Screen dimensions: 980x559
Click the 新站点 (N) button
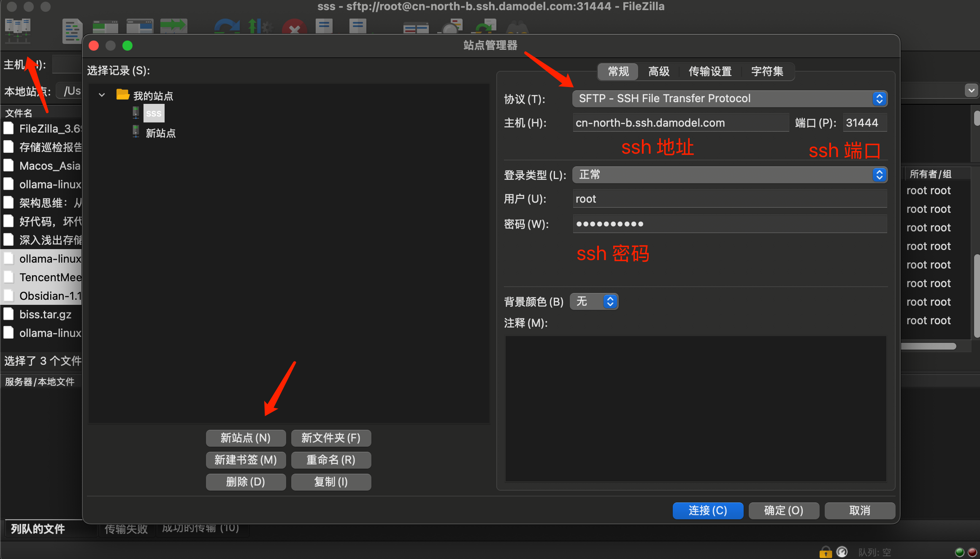246,438
